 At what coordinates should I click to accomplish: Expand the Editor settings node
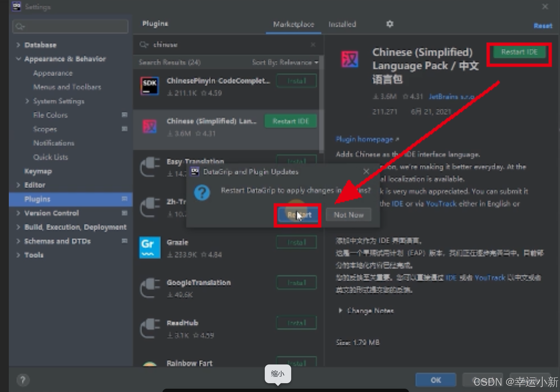coord(18,185)
